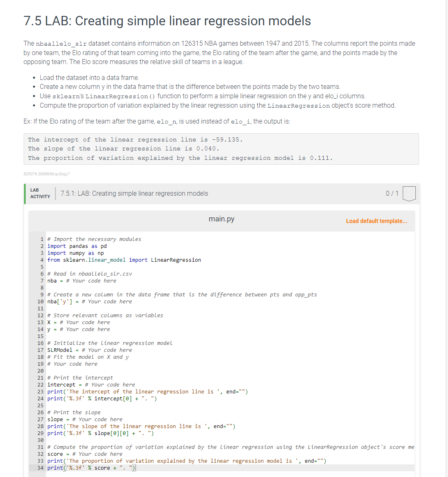The image size is (448, 477).
Task: Click the 'import numpy as np' line
Action: click(x=75, y=253)
